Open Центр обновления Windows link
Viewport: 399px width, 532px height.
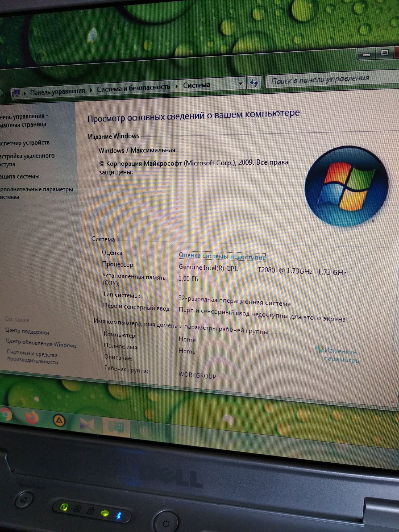pyautogui.click(x=41, y=343)
